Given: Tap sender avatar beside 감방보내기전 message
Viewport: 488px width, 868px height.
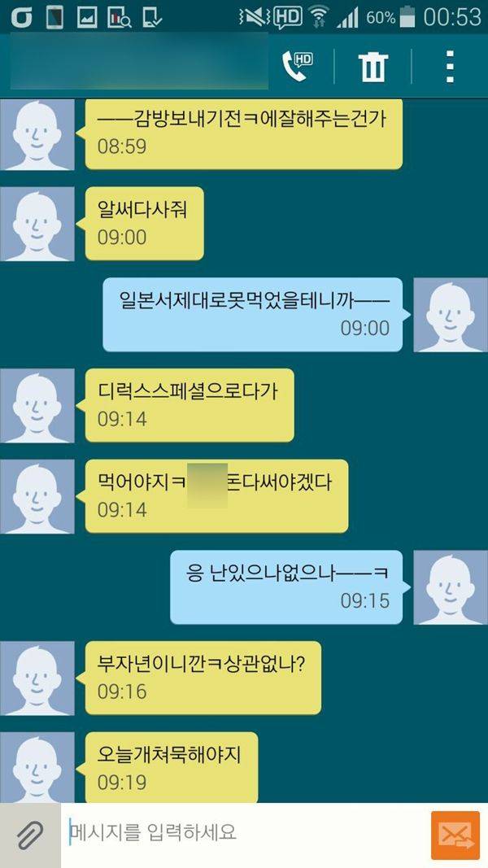Looking at the screenshot, I should click(37, 134).
